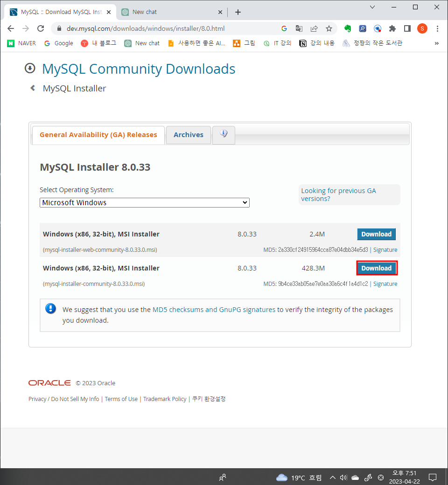448x485 pixels.
Task: Click the screen recorder extension icon
Action: 378,28
